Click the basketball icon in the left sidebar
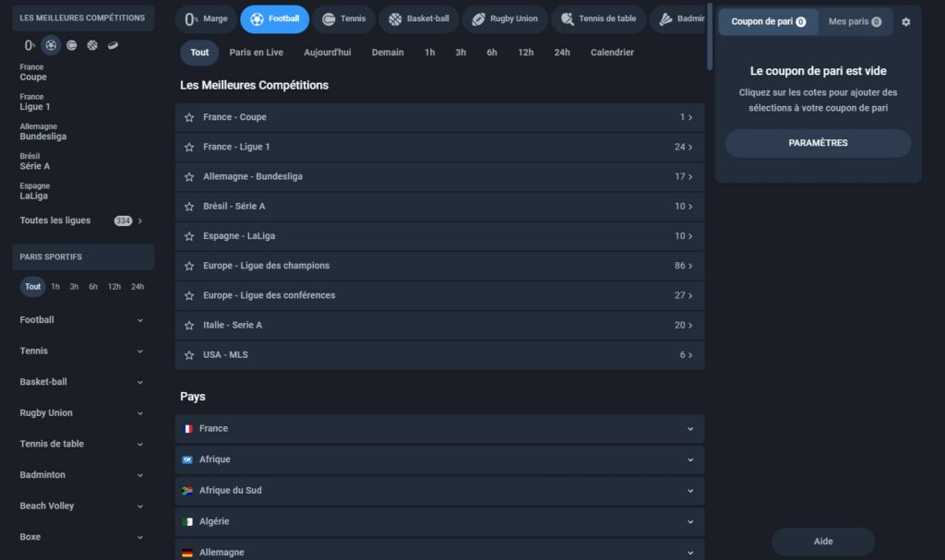 92,45
